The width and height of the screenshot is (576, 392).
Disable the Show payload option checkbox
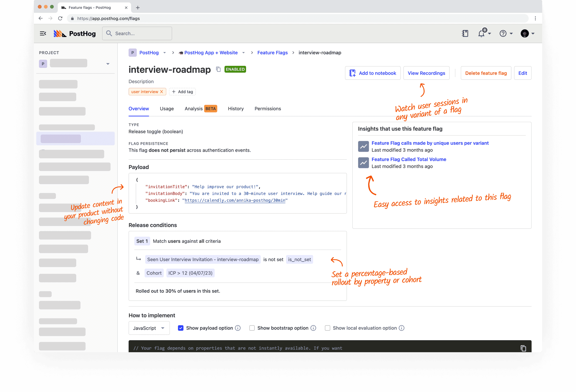pyautogui.click(x=181, y=328)
